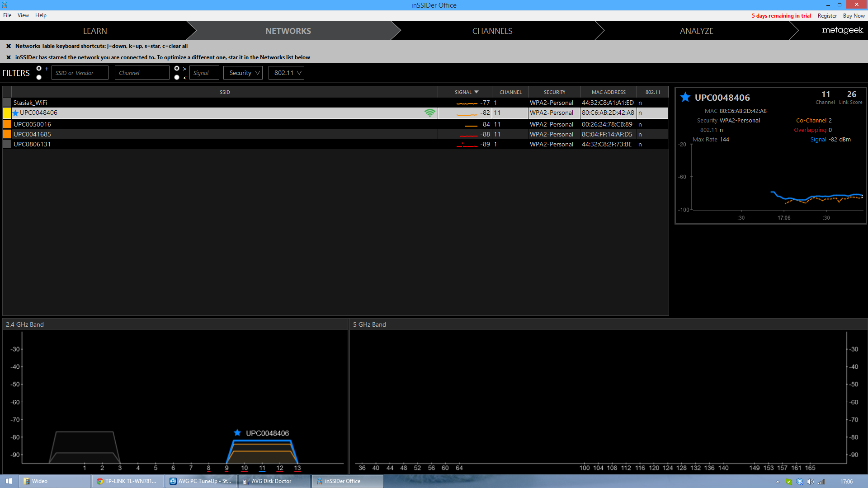Switch to the Wideo taskbar window
868x488 pixels.
coord(55,481)
